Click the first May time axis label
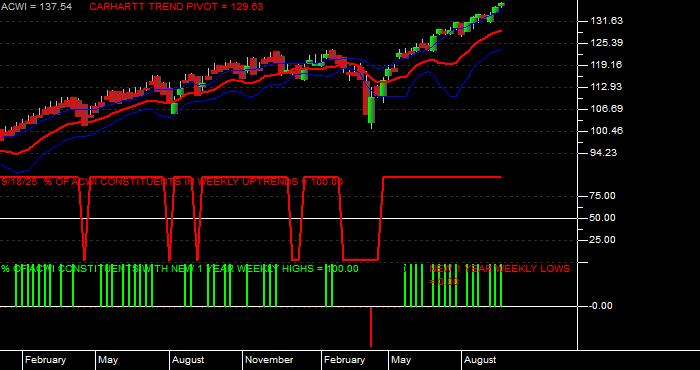The height and width of the screenshot is (370, 700). pyautogui.click(x=108, y=360)
